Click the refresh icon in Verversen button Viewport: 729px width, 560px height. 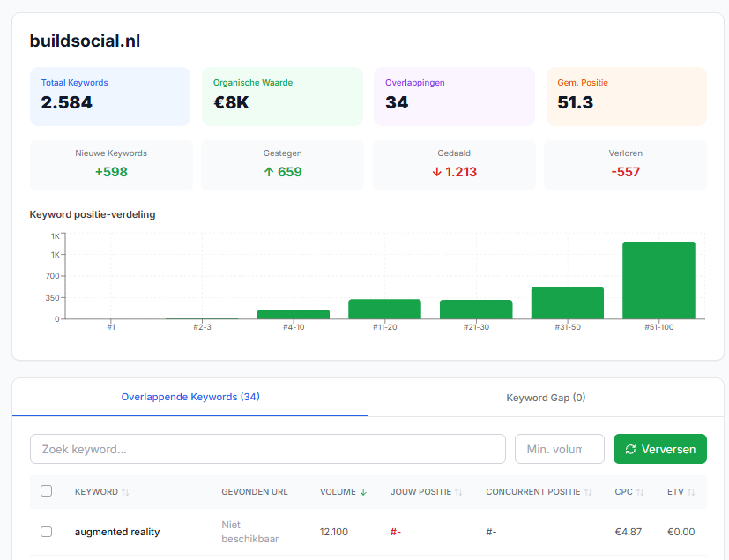pyautogui.click(x=630, y=449)
